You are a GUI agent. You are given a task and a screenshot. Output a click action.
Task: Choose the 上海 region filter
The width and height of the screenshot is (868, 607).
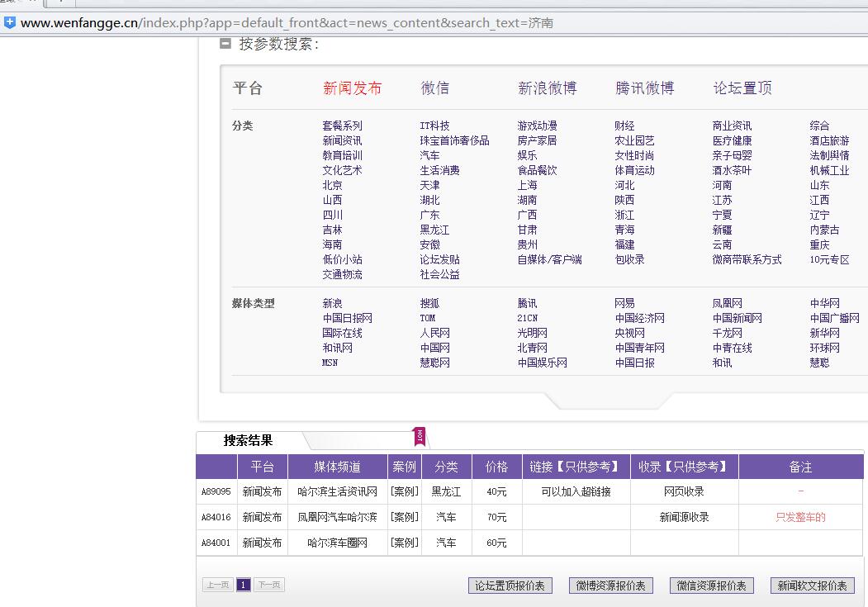tap(527, 185)
